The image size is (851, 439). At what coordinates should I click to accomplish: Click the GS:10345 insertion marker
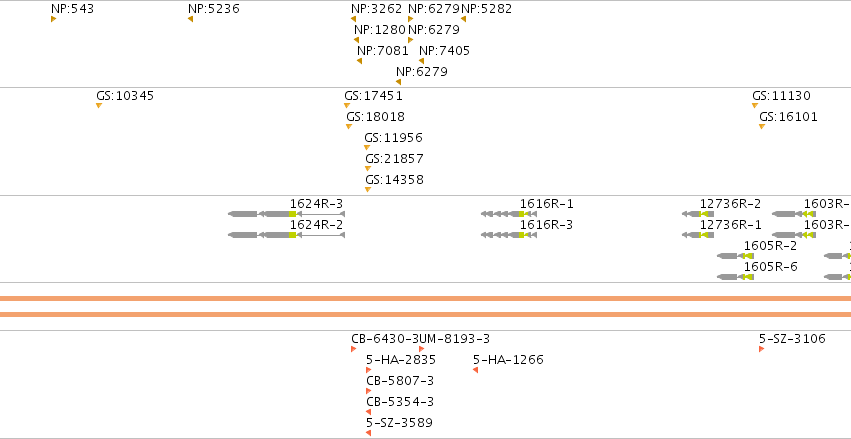click(x=99, y=105)
